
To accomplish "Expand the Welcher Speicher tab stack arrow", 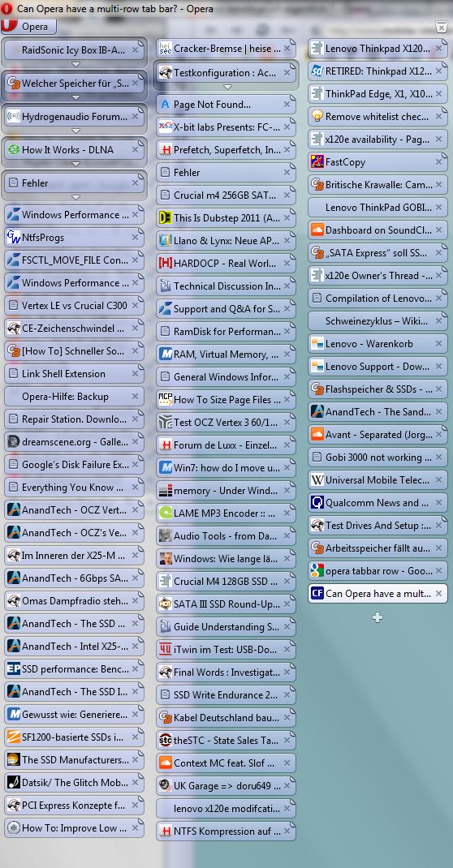I will 75,97.
